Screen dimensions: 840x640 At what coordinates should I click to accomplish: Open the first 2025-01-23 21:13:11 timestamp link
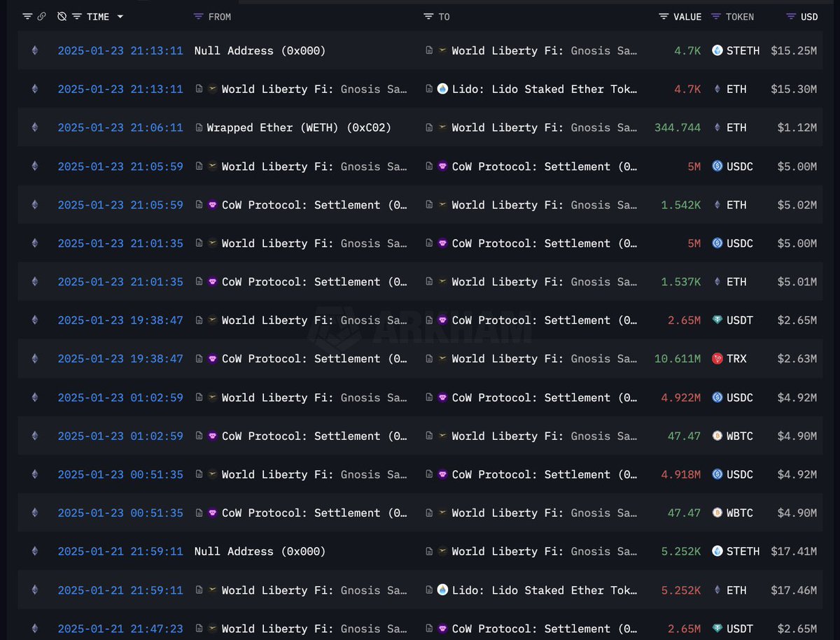120,50
